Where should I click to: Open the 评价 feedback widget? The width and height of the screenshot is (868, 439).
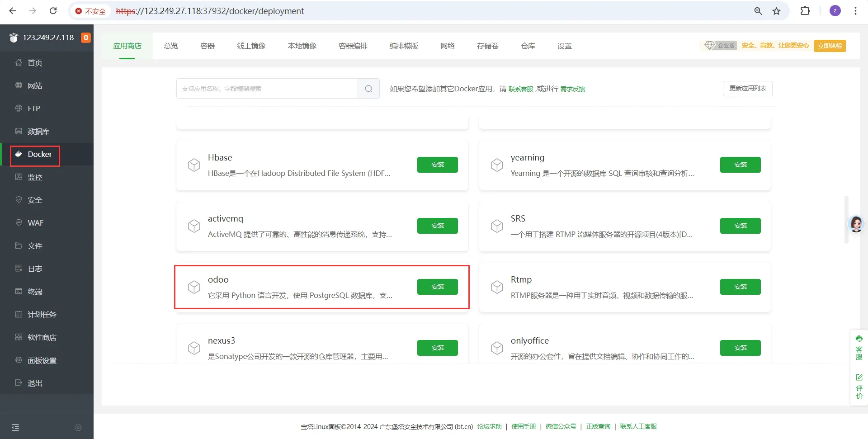tap(859, 387)
